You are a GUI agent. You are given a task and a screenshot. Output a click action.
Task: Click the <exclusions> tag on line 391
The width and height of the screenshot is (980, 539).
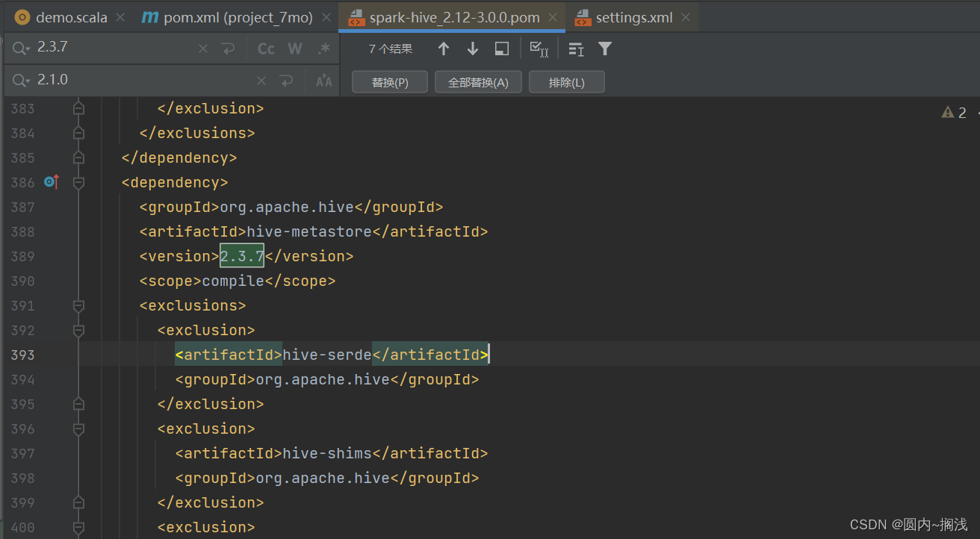(193, 305)
